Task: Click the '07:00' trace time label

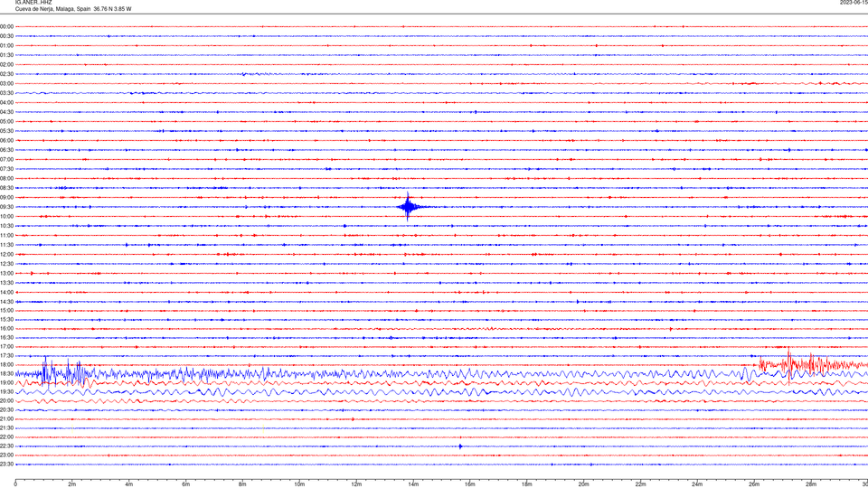Action: (6, 159)
